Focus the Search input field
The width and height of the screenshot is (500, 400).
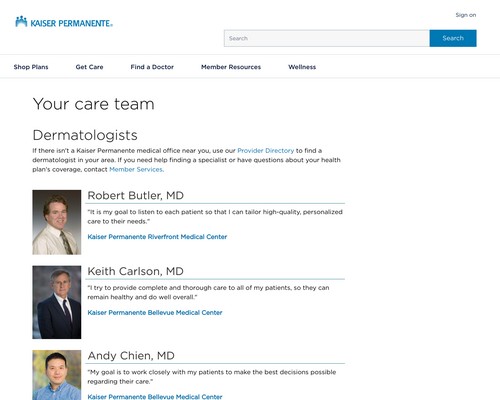point(327,38)
